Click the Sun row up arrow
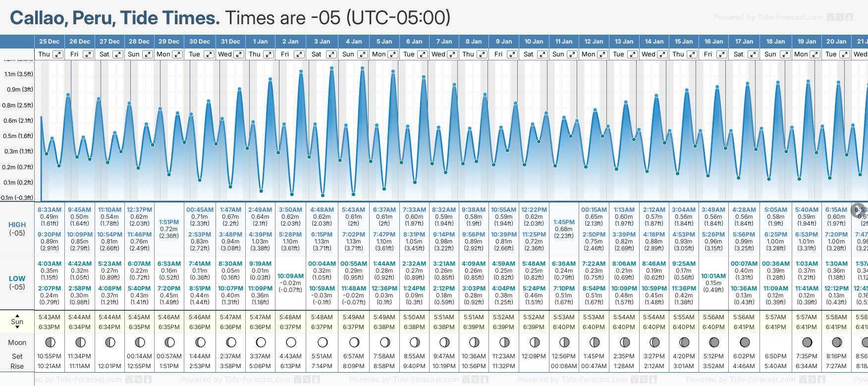The height and width of the screenshot is (386, 868). click(x=17, y=315)
